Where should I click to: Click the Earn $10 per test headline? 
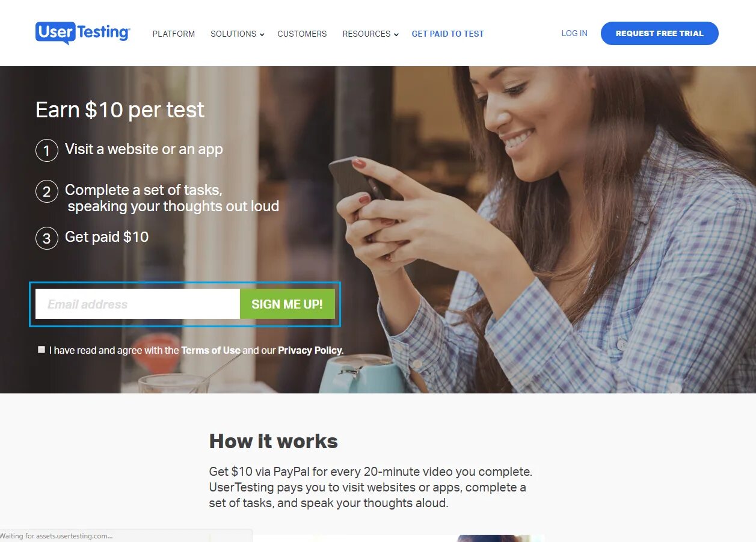[120, 109]
